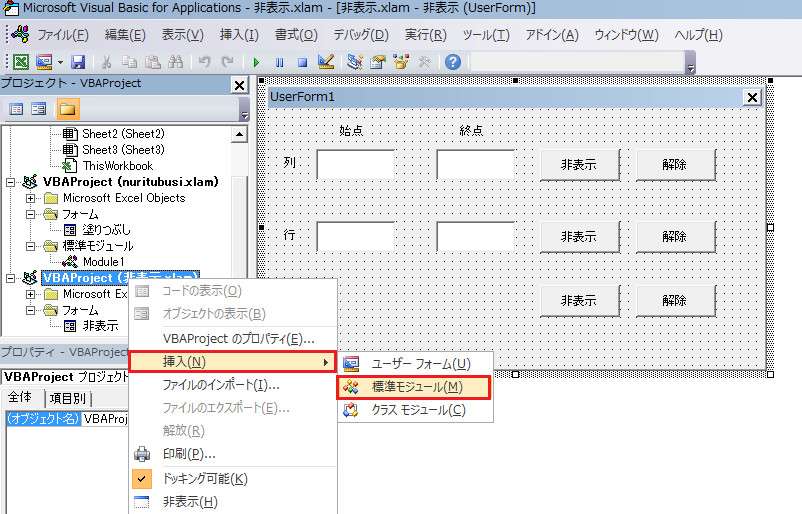
Task: Expand Microsoft Excel Objects under nuritubusi.xlam
Action: coord(31,198)
